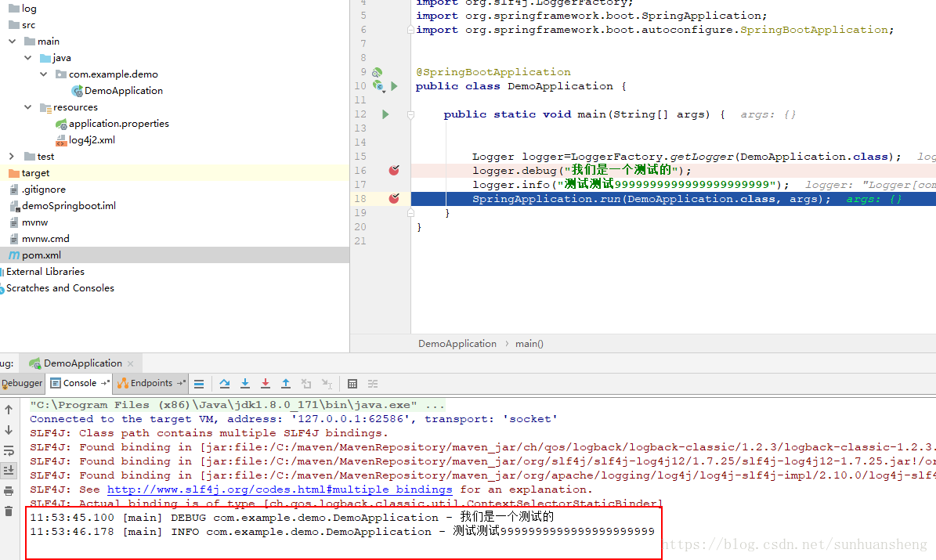Toggle scroll to end of console
Image resolution: width=936 pixels, height=560 pixels.
9,471
